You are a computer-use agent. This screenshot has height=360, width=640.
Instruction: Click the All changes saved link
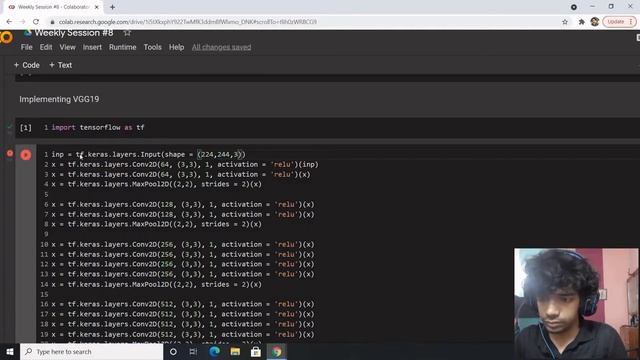(221, 47)
